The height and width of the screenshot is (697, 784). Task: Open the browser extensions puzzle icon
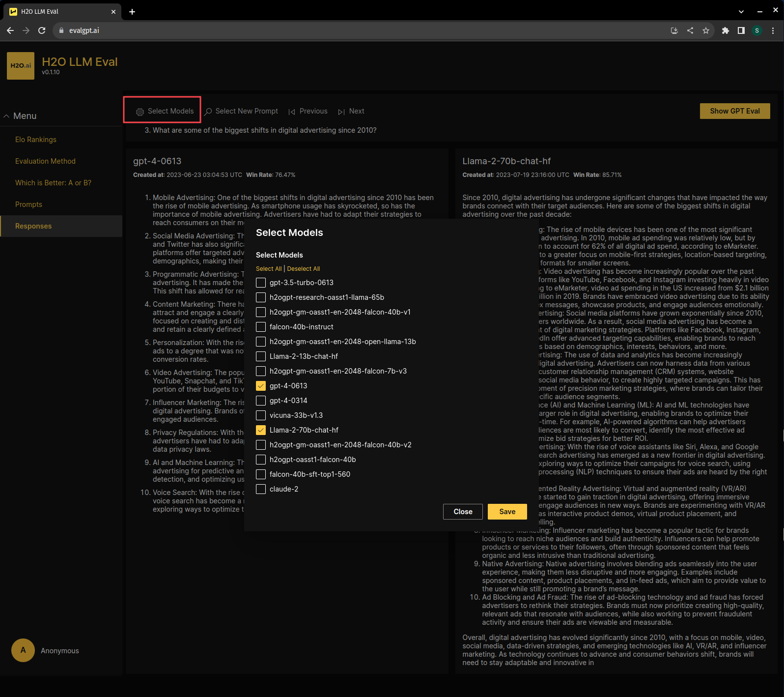point(726,30)
